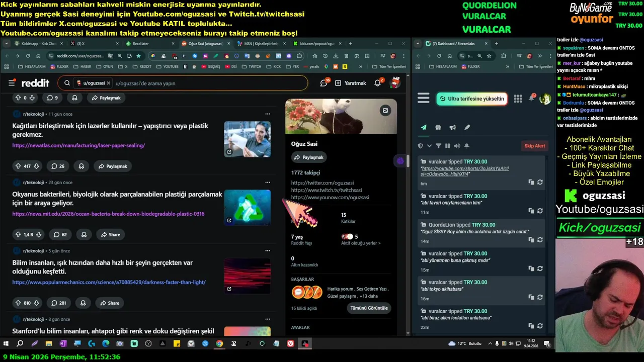Open the YOUTUBE bookmark folder

coord(168,66)
